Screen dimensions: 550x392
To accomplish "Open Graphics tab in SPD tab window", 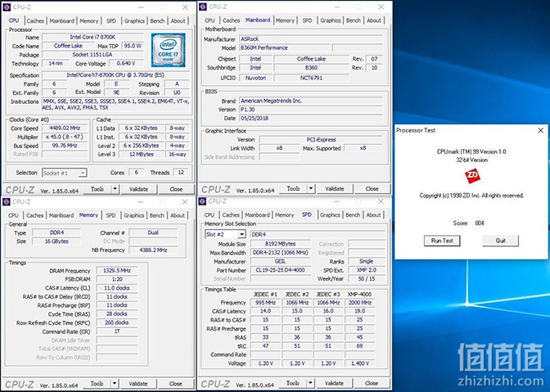I will coord(330,215).
